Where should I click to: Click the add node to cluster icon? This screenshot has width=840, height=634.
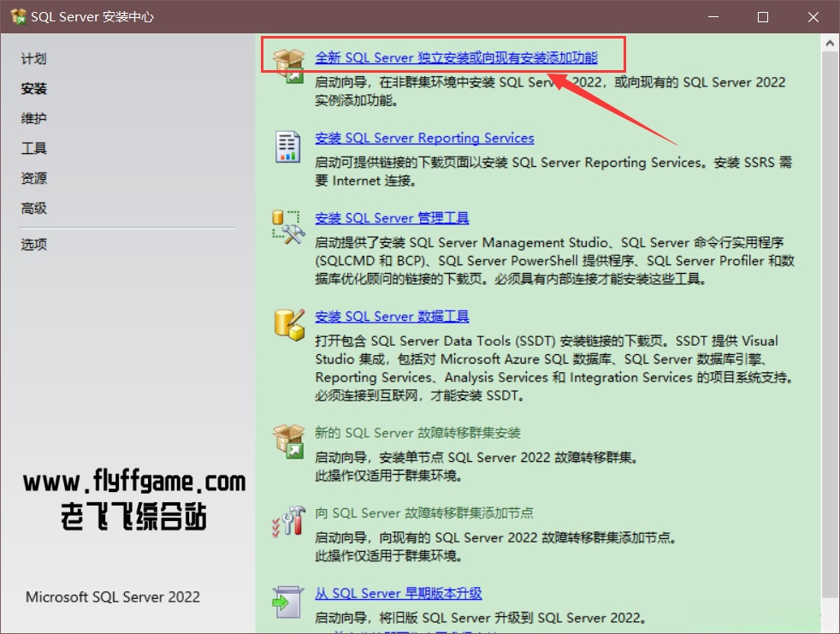click(x=289, y=521)
